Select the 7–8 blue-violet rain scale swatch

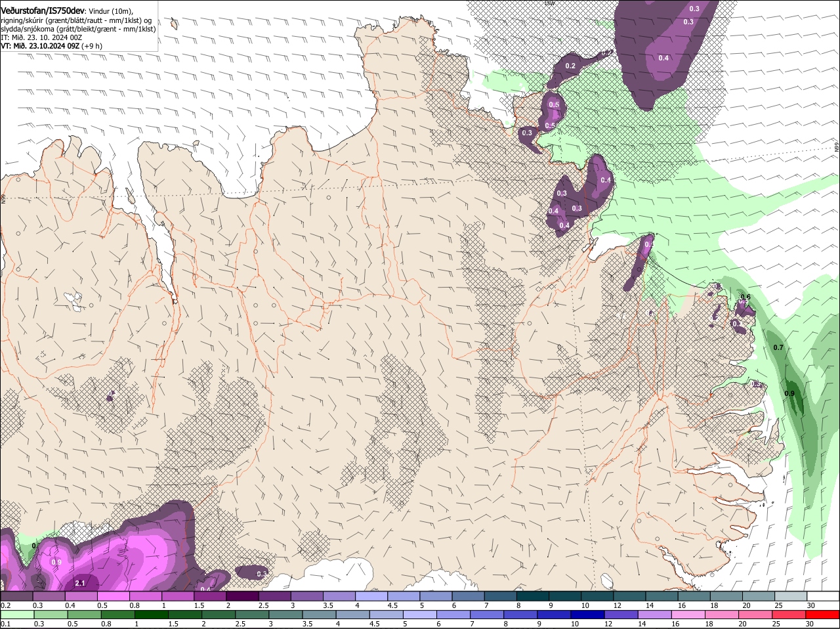pyautogui.click(x=486, y=615)
